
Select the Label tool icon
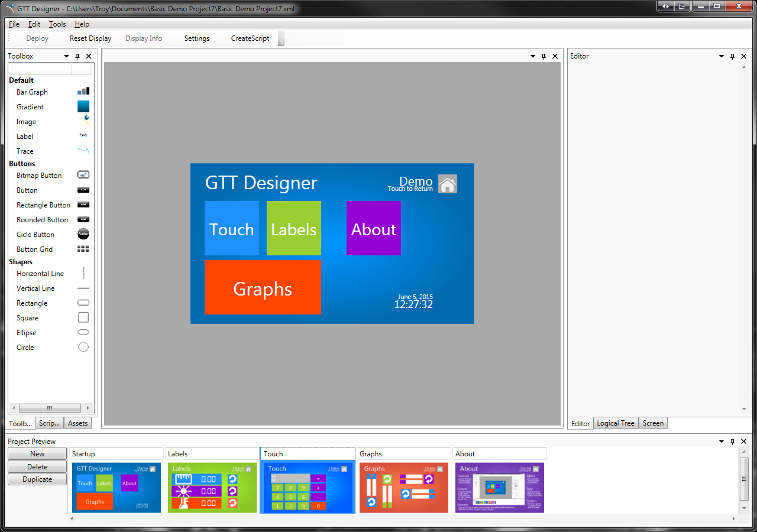click(x=83, y=136)
